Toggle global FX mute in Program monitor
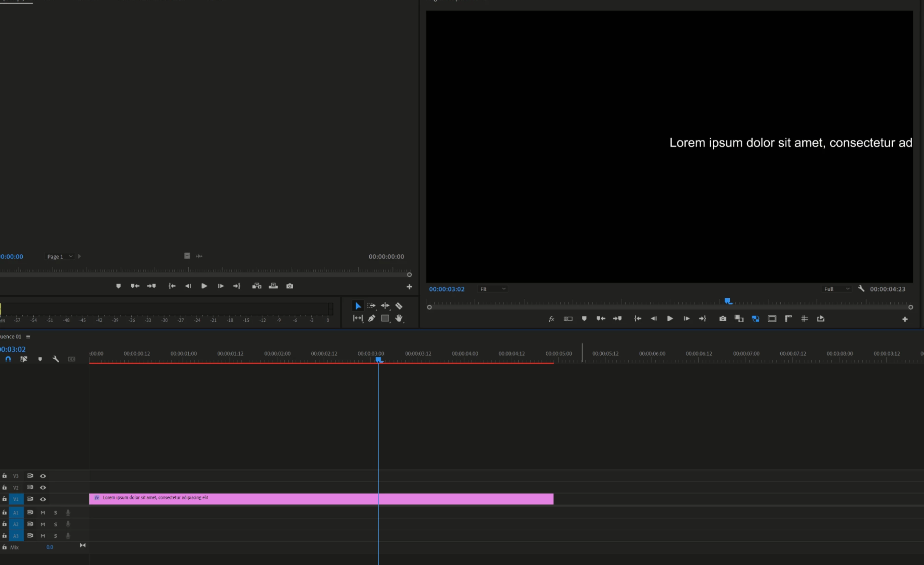Screen dimensions: 924x565 click(551, 319)
